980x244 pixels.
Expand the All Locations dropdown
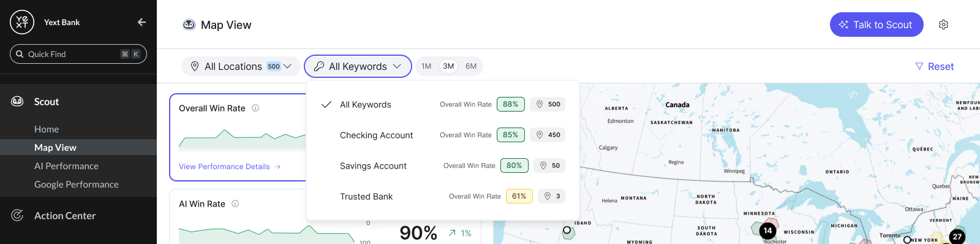tap(241, 66)
